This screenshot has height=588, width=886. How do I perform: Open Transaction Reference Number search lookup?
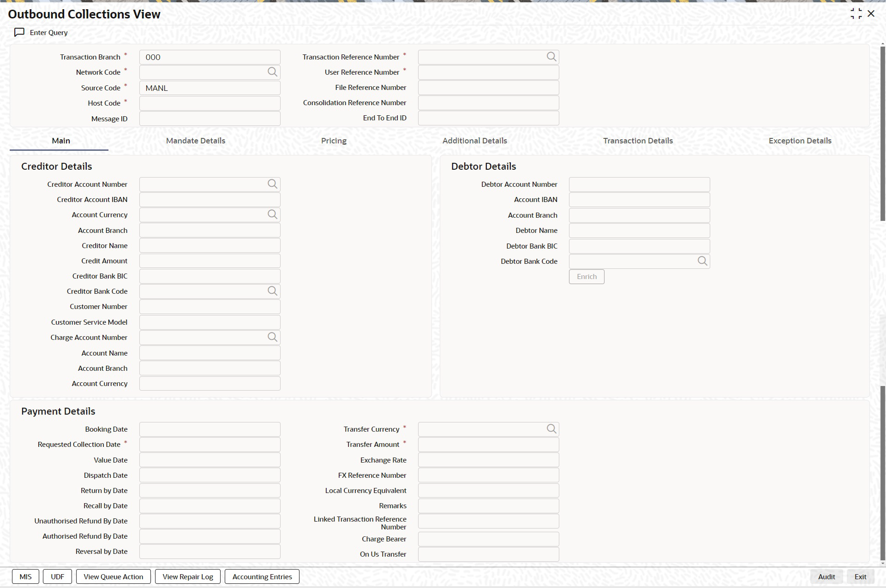click(x=551, y=57)
